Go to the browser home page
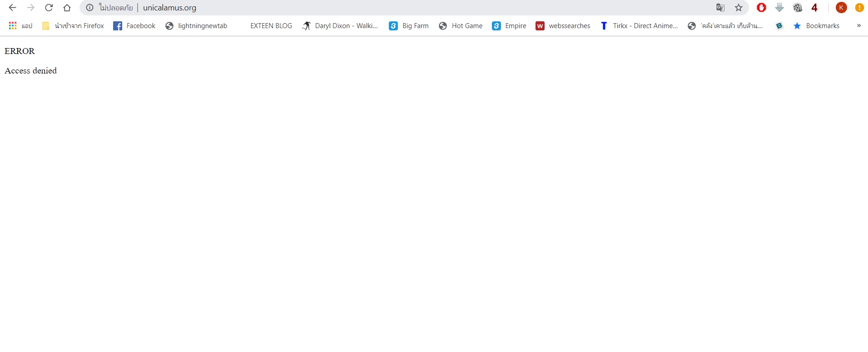The height and width of the screenshot is (352, 868). (x=67, y=8)
